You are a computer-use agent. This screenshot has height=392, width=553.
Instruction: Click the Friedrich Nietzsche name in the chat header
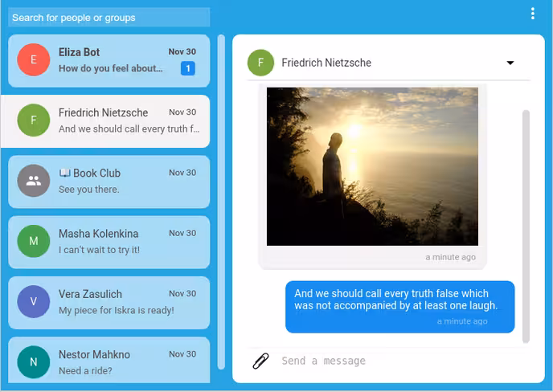[326, 63]
